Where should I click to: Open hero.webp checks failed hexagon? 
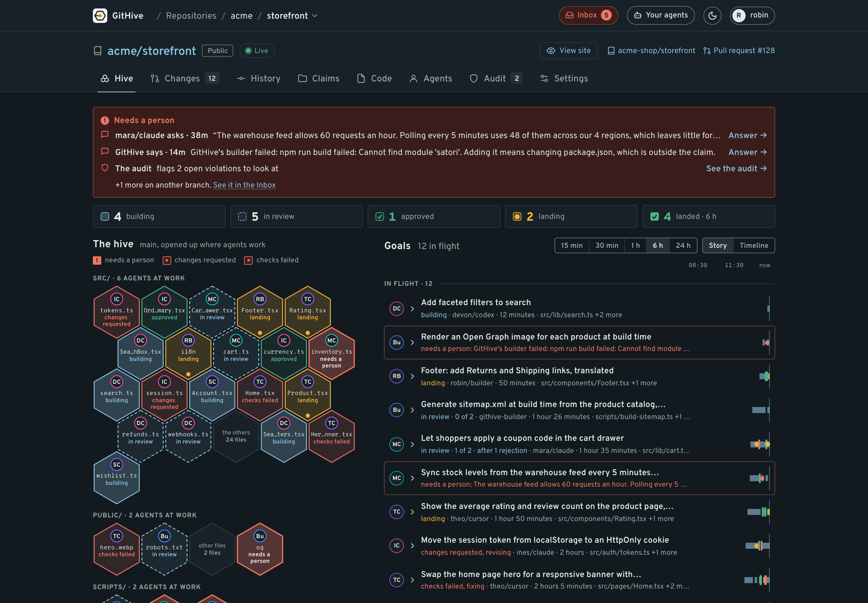pos(117,549)
